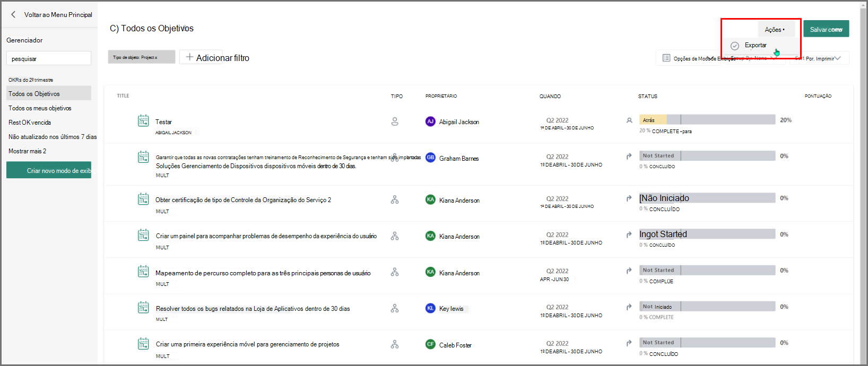The height and width of the screenshot is (366, 868).
Task: Open objective icon for Criar um painel row
Action: point(143,234)
